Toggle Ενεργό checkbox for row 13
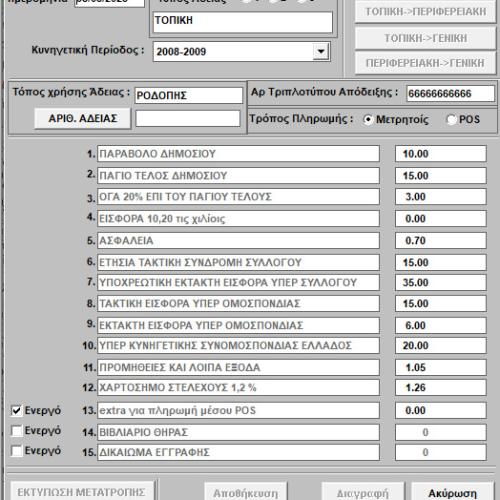The image size is (500, 500). click(16, 411)
